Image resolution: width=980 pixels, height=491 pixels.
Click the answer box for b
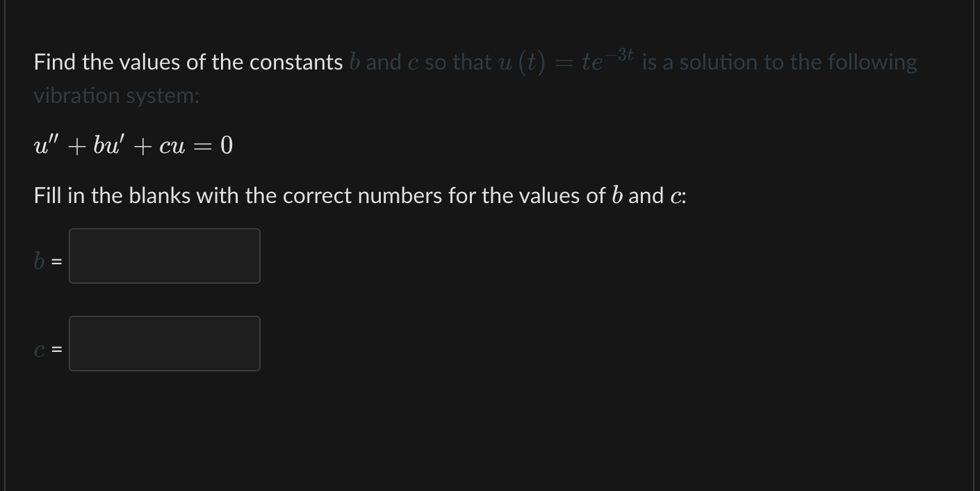coord(165,256)
